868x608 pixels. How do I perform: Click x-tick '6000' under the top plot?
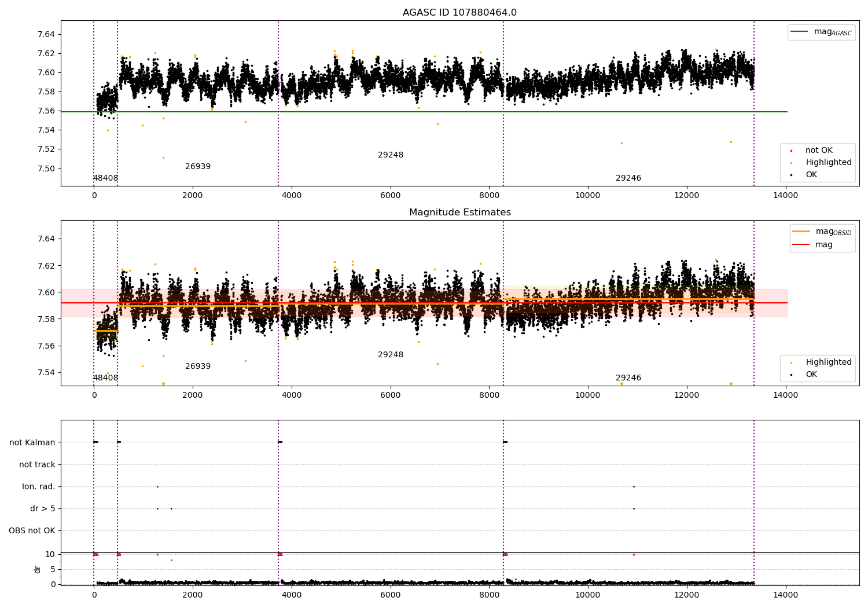[391, 196]
